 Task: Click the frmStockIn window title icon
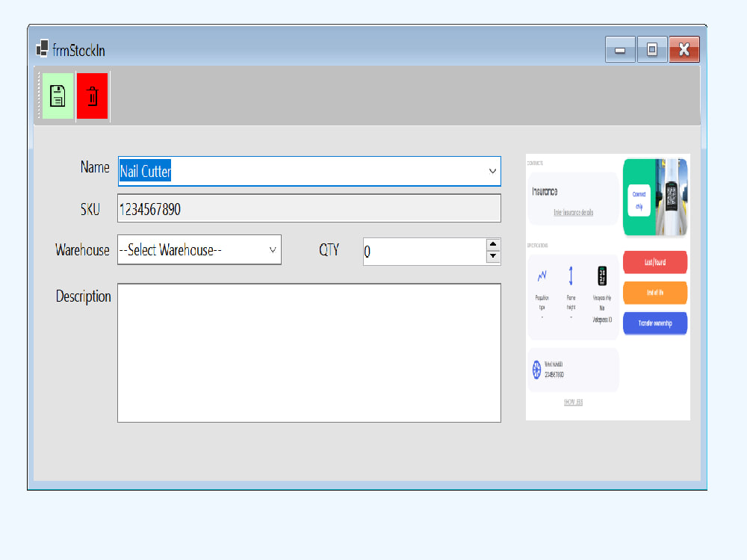[x=43, y=49]
